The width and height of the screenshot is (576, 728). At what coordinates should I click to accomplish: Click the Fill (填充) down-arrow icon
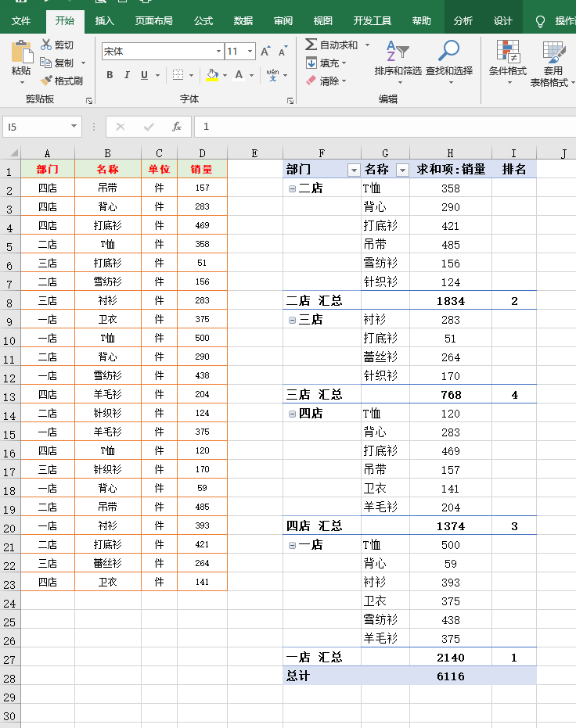[311, 63]
